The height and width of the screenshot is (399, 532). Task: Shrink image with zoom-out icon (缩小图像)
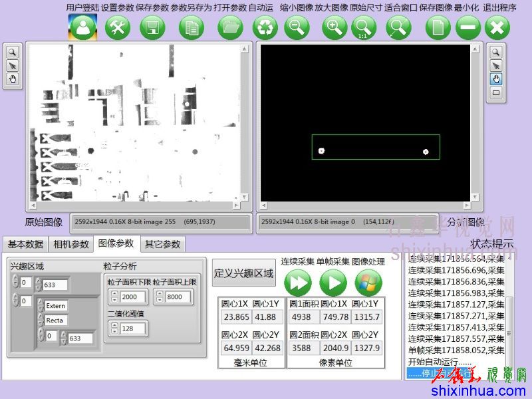pos(297,28)
